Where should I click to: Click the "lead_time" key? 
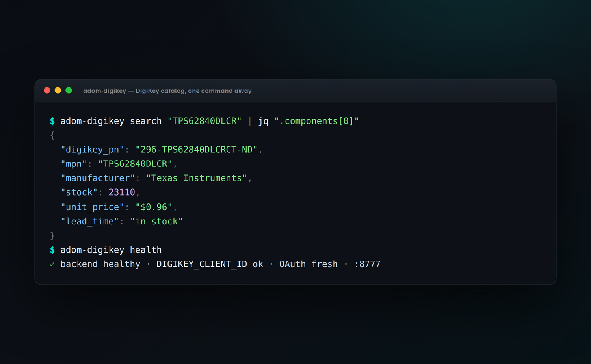tap(90, 222)
